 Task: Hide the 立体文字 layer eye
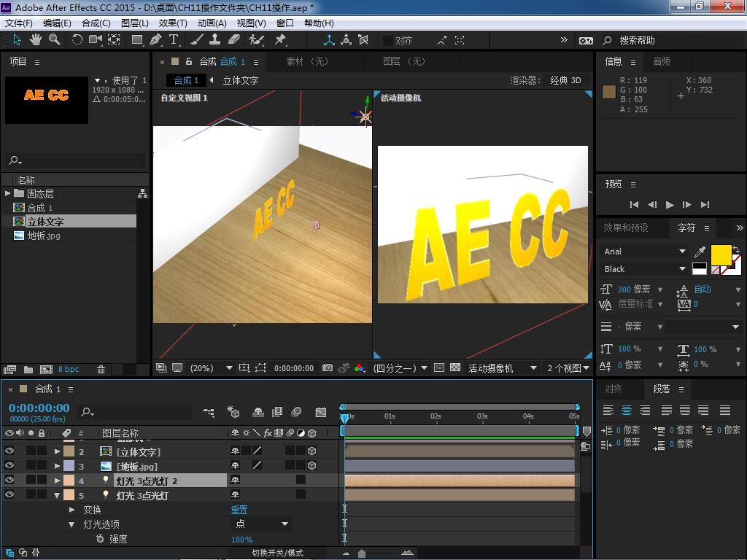(9, 451)
